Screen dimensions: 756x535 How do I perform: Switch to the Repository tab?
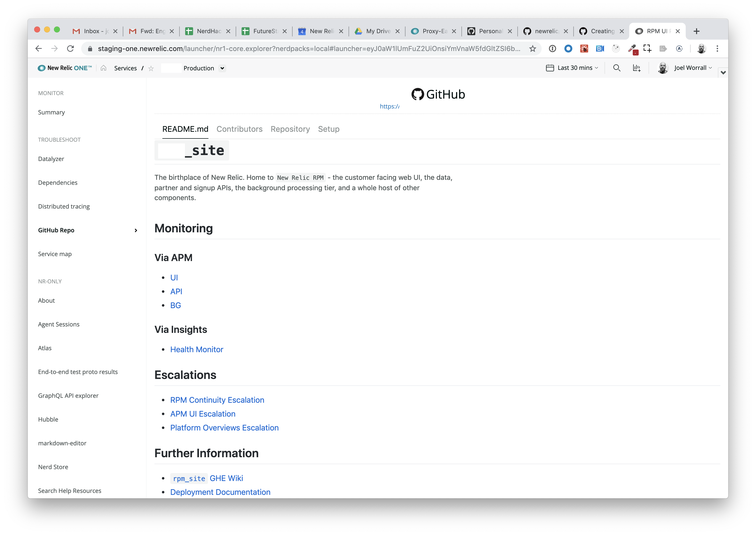(x=290, y=129)
